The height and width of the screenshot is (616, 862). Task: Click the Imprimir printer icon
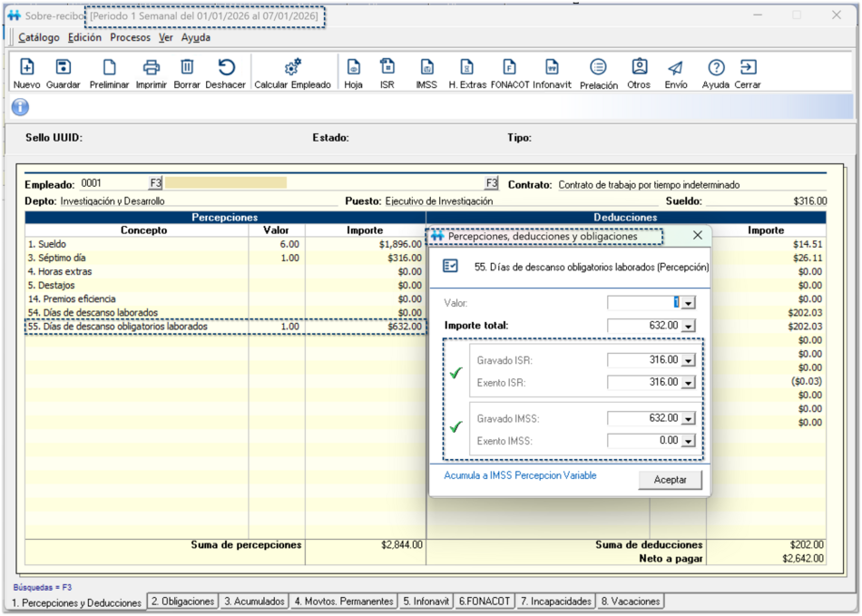point(152,68)
